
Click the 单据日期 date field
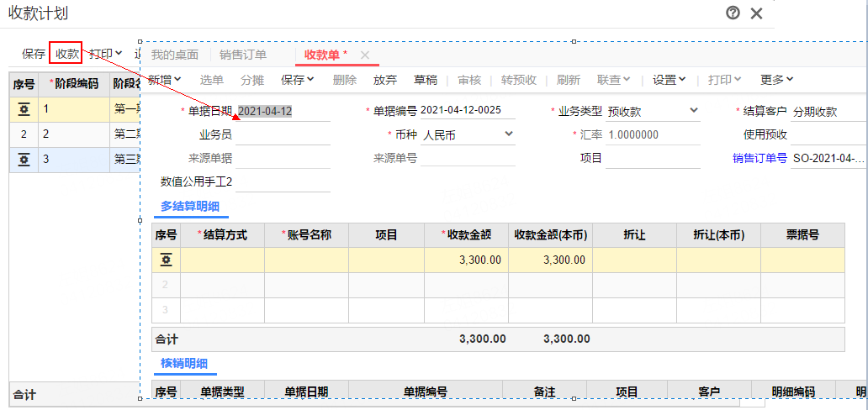[x=283, y=111]
